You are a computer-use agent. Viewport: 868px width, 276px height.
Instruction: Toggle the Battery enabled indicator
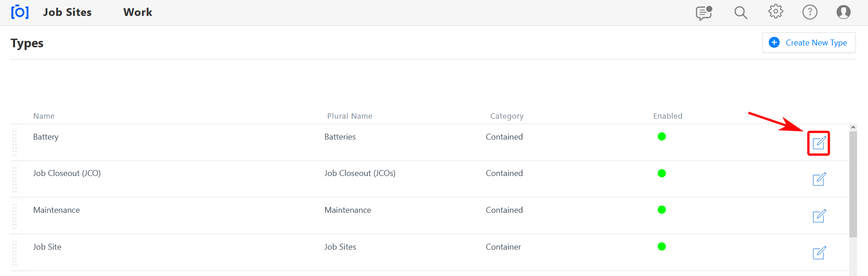[662, 136]
